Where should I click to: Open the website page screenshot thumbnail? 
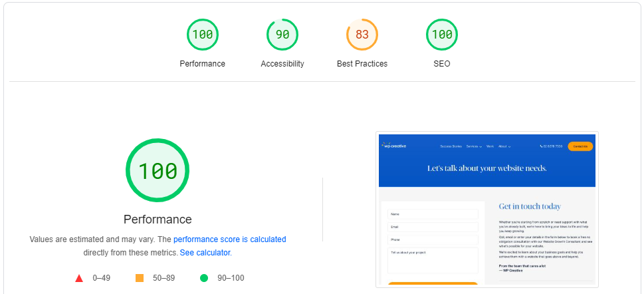486,210
